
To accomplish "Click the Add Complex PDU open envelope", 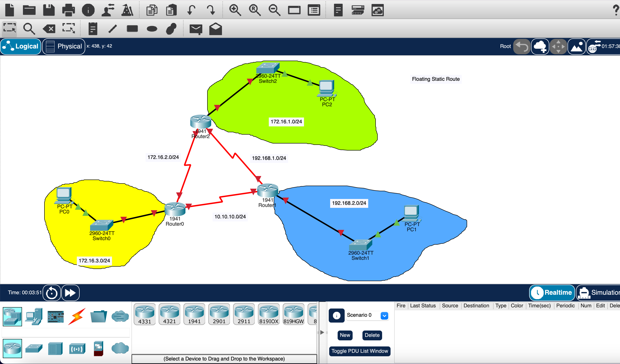I will (215, 29).
